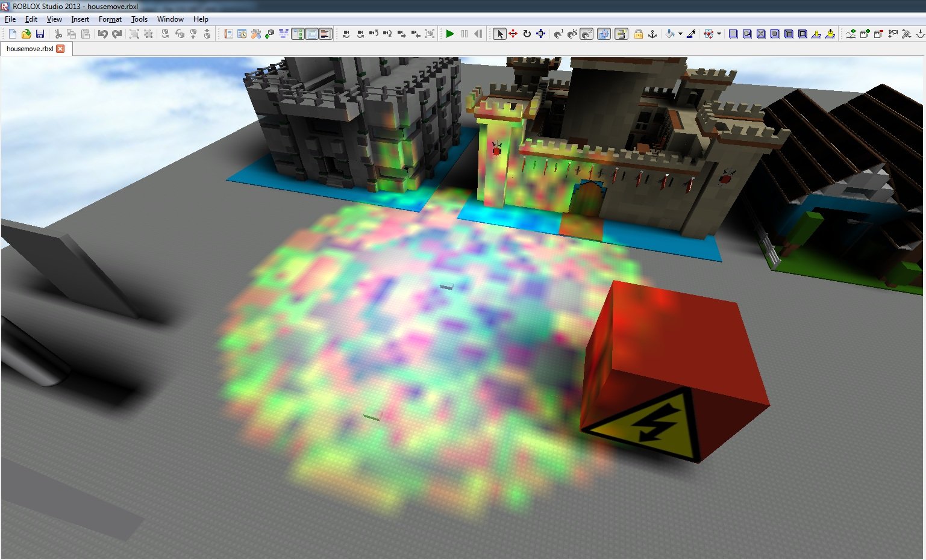Toggle the Explorer panel button

298,34
